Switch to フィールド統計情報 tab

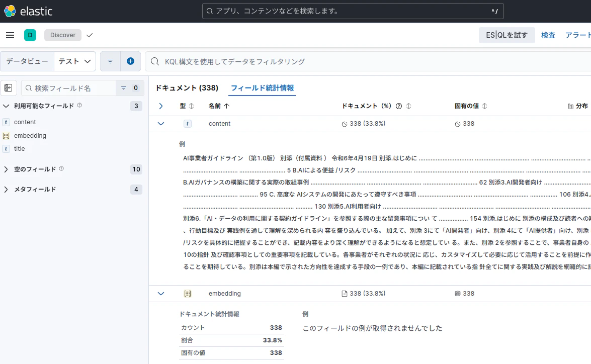[263, 88]
